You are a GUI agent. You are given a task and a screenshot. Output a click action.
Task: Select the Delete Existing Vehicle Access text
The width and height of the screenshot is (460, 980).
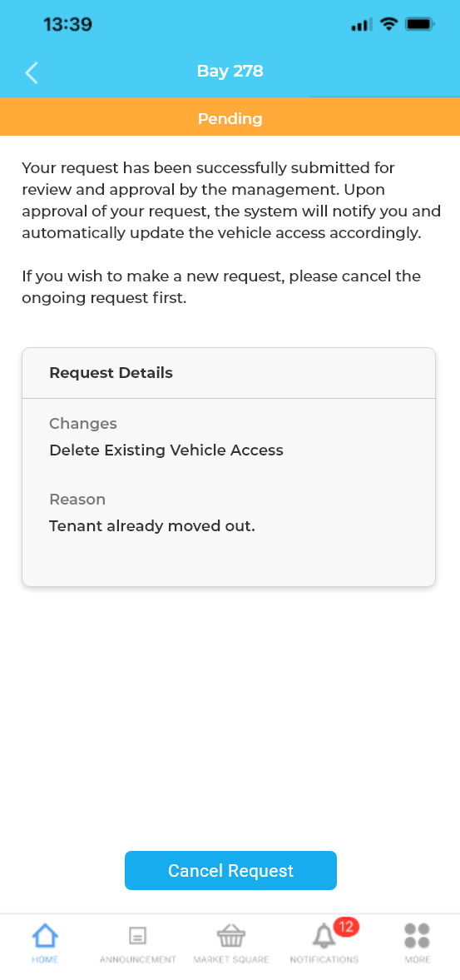pyautogui.click(x=166, y=450)
